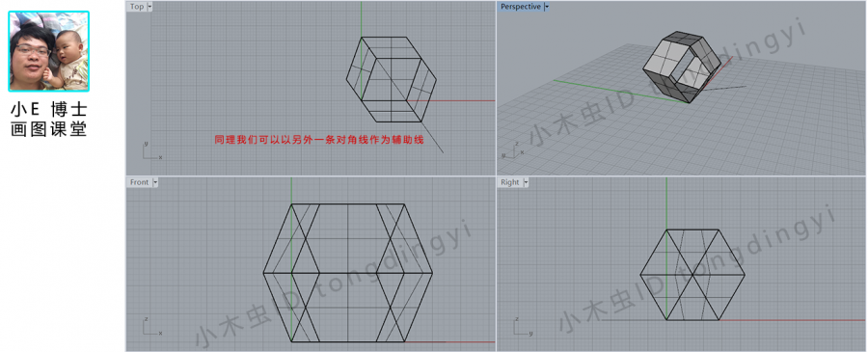Expand the Perspective viewport menu arrow
Image resolution: width=868 pixels, height=352 pixels.
547,7
